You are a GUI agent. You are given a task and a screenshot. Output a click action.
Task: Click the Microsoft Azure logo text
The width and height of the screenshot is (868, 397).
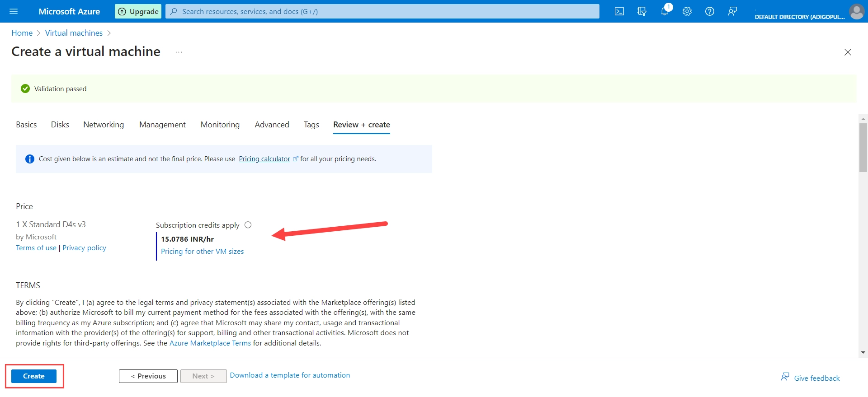(x=69, y=11)
